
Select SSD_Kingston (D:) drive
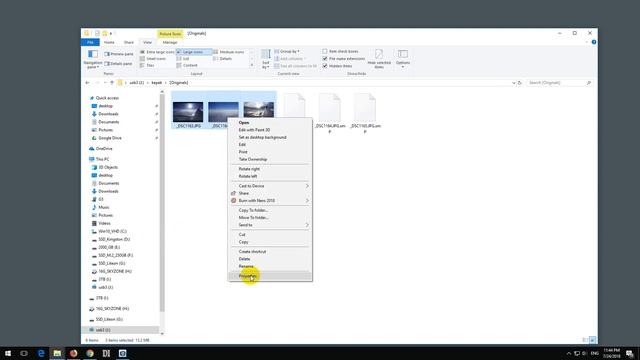(114, 240)
